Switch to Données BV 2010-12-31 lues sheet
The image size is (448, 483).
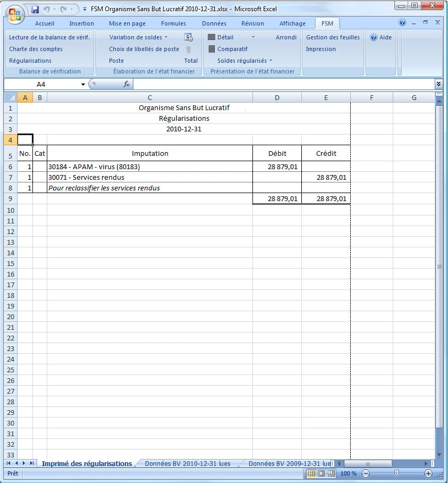click(x=188, y=463)
